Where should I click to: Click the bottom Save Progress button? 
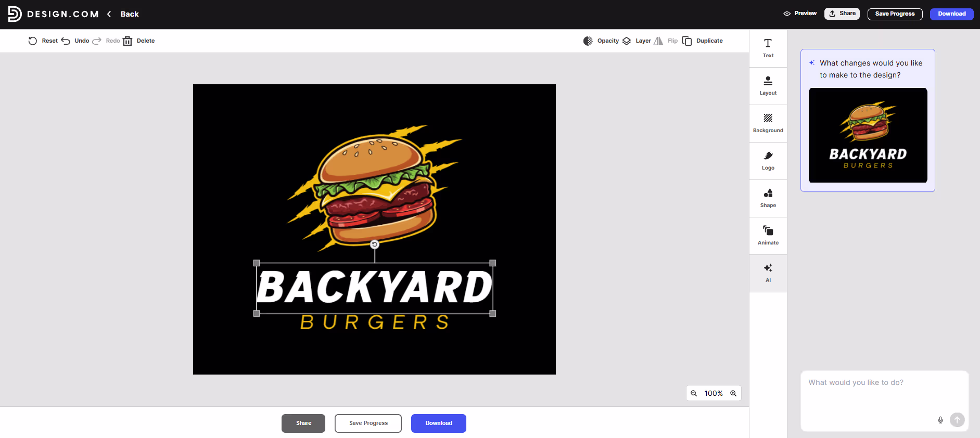pos(368,423)
